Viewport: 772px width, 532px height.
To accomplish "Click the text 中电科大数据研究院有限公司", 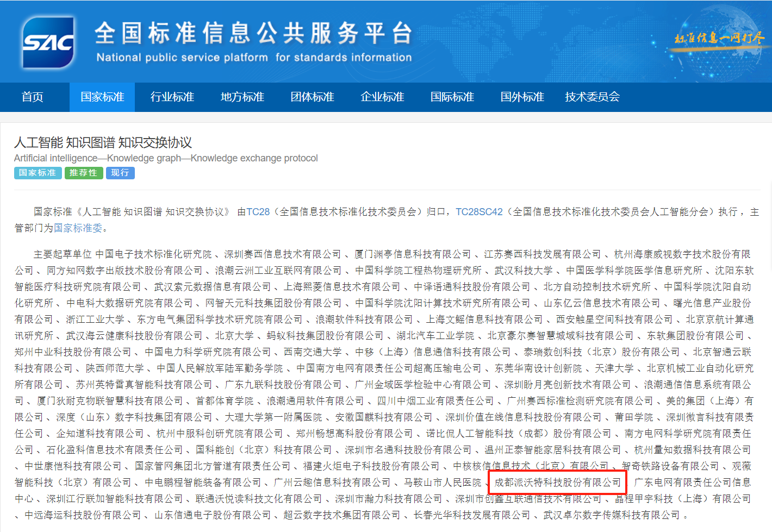I will point(129,303).
